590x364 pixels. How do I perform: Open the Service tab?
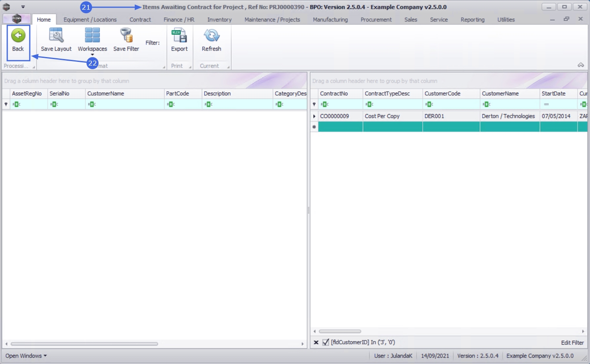(439, 19)
